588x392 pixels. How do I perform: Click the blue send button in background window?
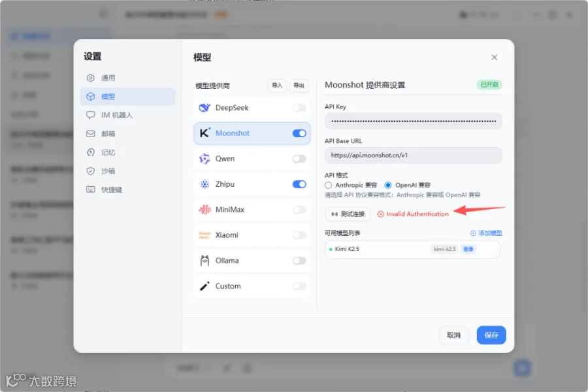click(522, 368)
